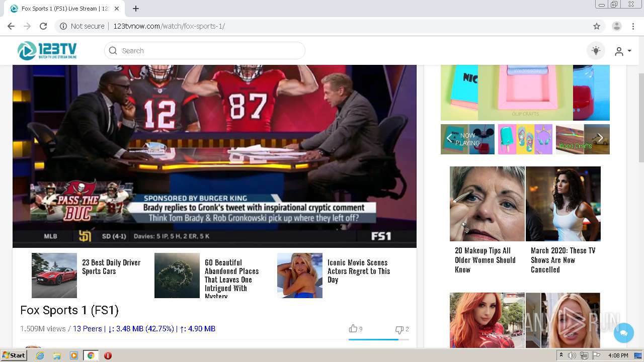Viewport: 644px width, 362px height.
Task: Click the 4:08 PM system clock
Action: point(618,355)
